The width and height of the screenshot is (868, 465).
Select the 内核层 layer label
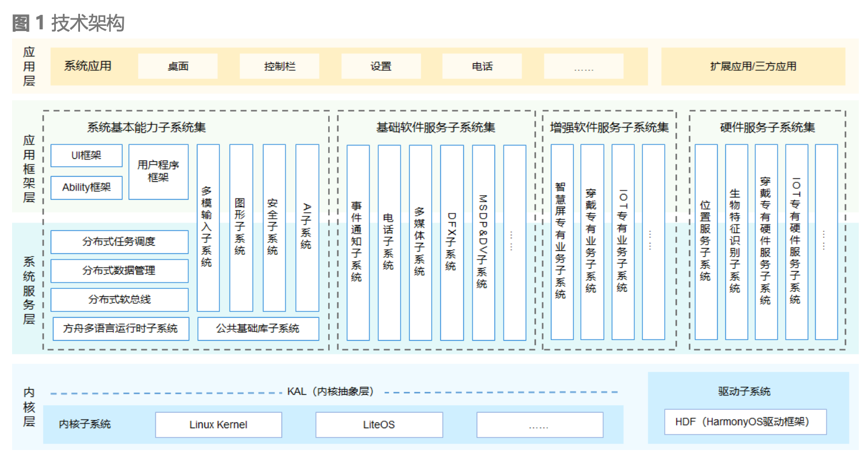(x=29, y=407)
